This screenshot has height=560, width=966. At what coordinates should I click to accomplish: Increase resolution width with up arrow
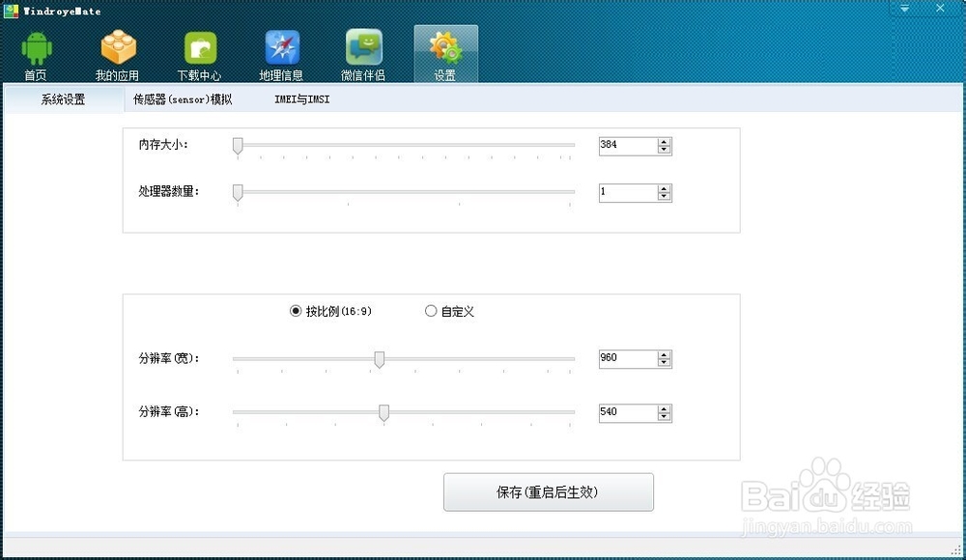(x=664, y=355)
